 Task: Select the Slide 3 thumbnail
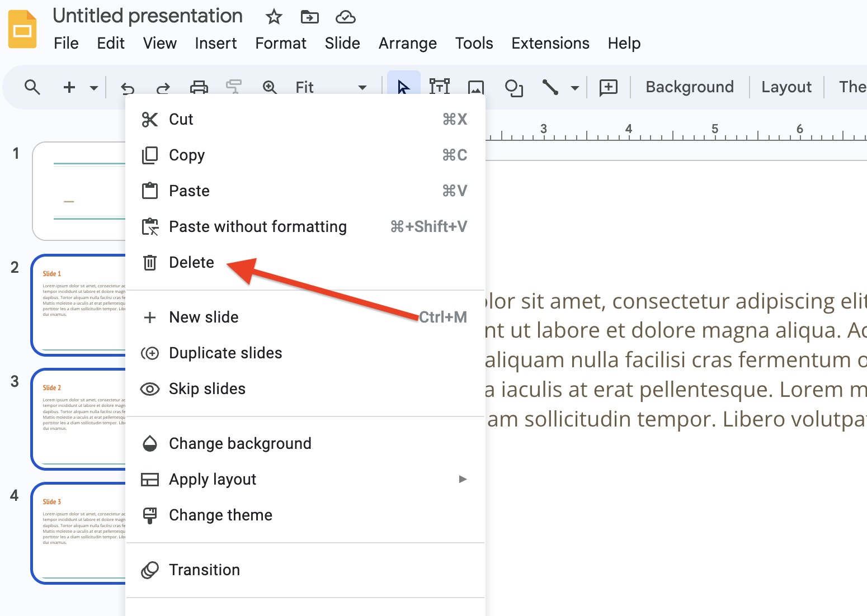[x=78, y=534]
